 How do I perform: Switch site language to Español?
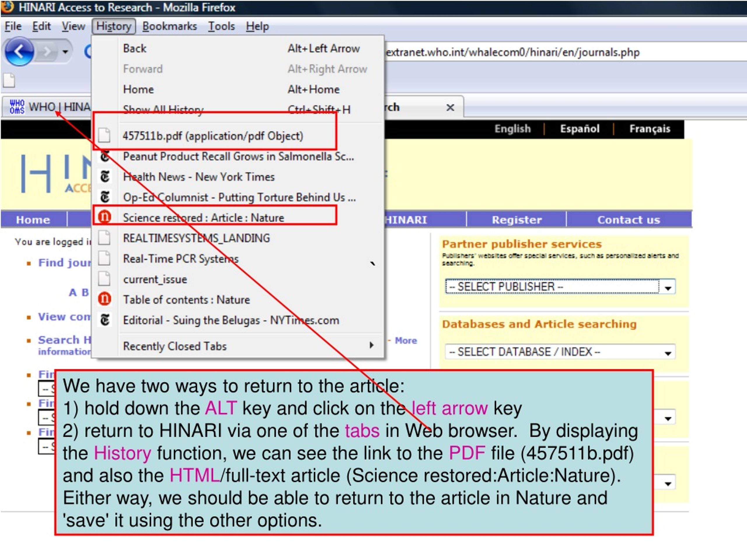[x=580, y=129]
